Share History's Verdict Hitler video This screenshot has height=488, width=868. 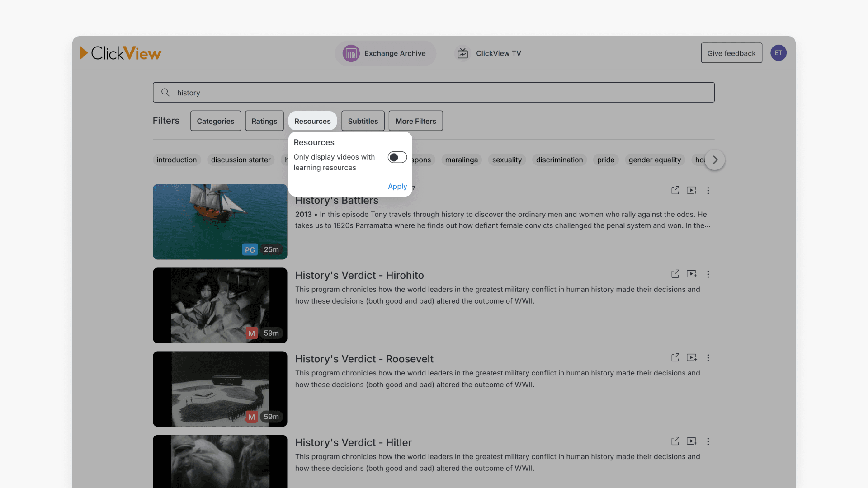click(x=675, y=441)
